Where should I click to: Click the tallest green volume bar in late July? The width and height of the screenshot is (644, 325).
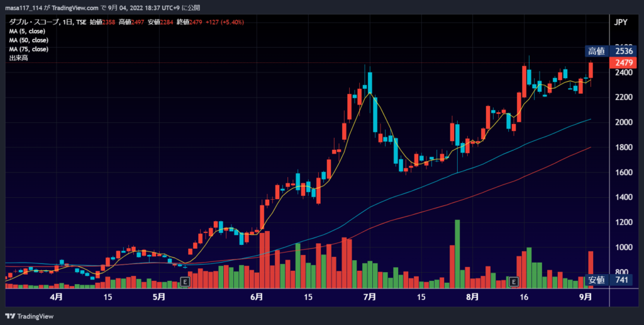click(457, 254)
